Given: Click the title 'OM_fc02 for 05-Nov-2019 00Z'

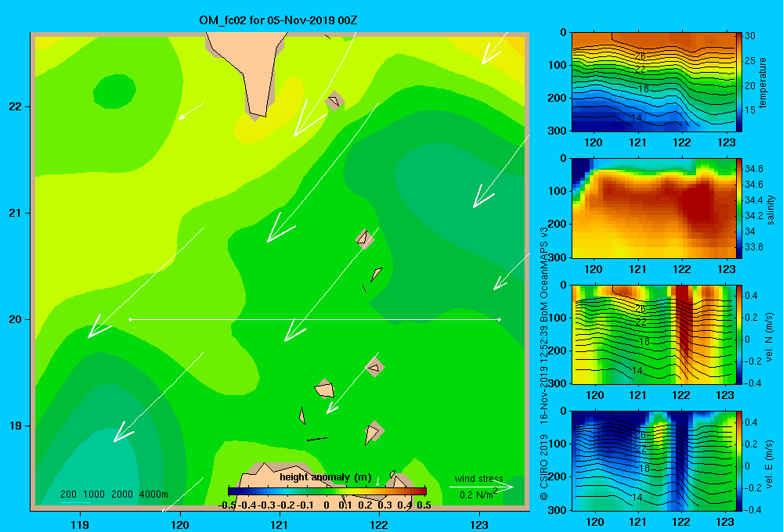Looking at the screenshot, I should (278, 20).
